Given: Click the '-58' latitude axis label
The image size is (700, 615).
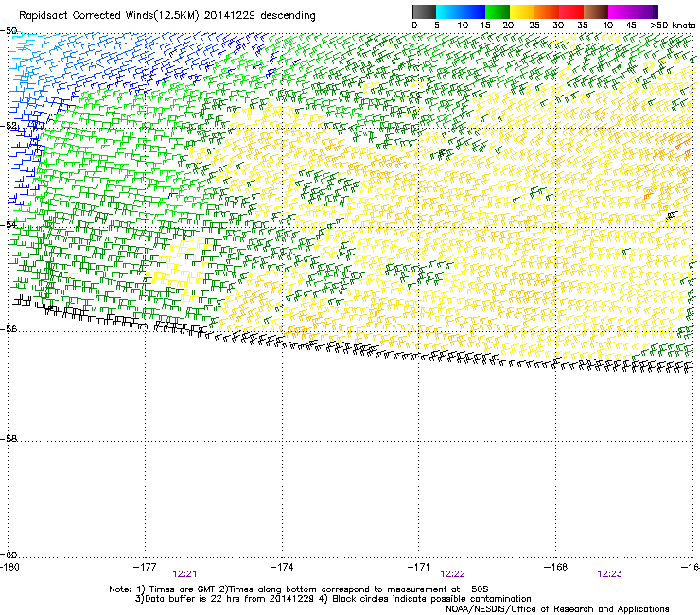Looking at the screenshot, I should tap(9, 439).
